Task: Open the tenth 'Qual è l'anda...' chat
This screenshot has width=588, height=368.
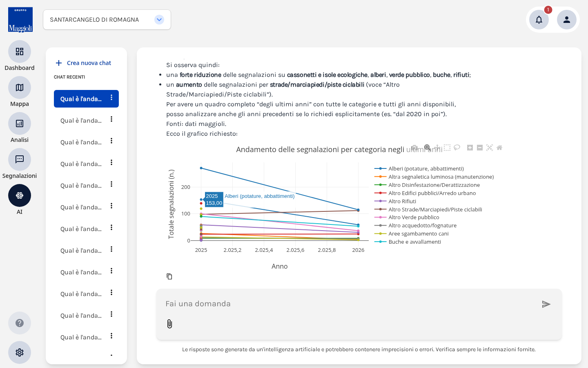Action: [81, 294]
